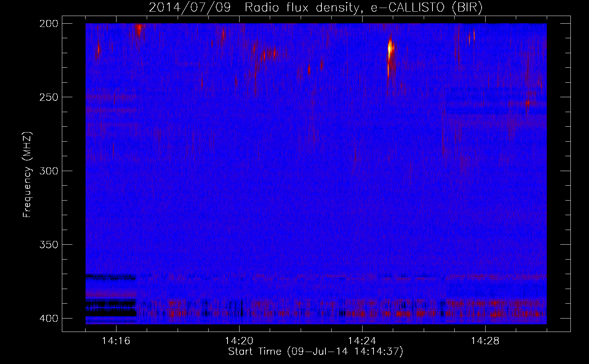Click the 350 frequency tick label
589x364 pixels.
48,245
